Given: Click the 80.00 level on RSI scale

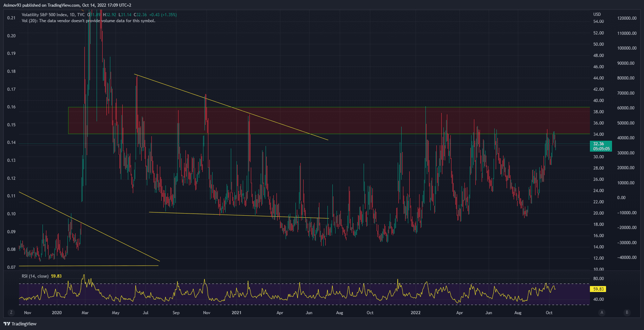Looking at the screenshot, I should coord(598,279).
